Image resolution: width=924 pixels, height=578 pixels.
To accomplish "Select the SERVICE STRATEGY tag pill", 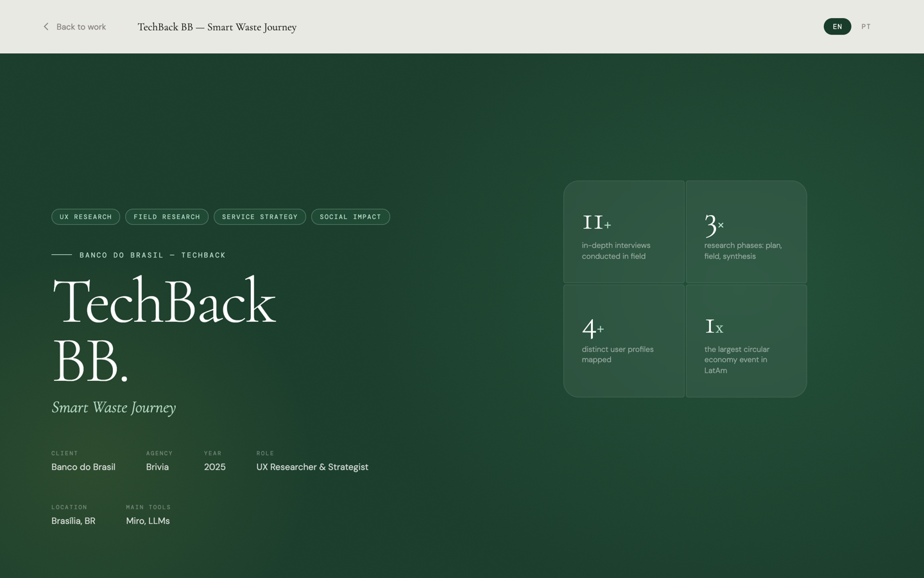I will 259,216.
